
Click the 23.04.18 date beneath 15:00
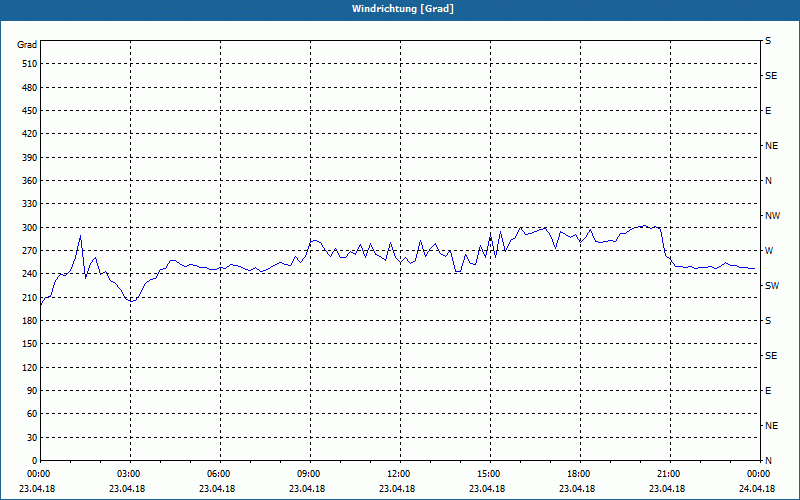(487, 489)
